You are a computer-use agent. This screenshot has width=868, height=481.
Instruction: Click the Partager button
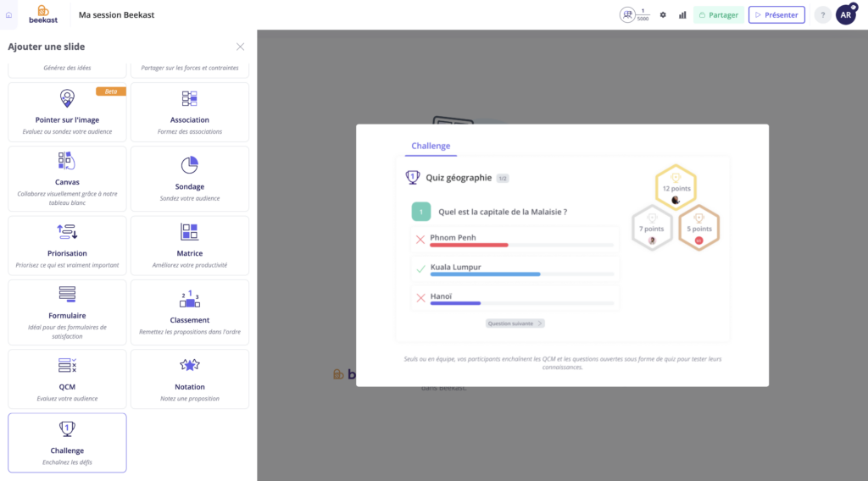tap(719, 15)
